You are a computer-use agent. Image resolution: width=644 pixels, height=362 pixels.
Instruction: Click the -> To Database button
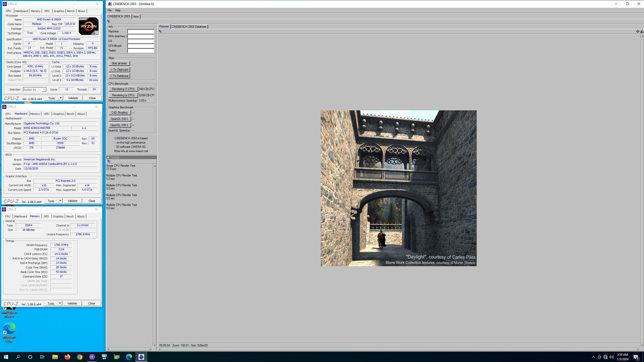coord(119,76)
